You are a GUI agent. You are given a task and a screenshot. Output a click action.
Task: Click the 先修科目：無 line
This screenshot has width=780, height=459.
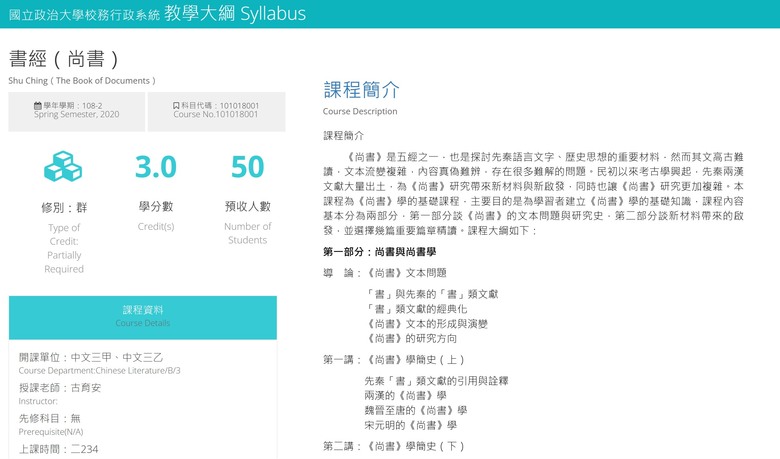pyautogui.click(x=49, y=418)
